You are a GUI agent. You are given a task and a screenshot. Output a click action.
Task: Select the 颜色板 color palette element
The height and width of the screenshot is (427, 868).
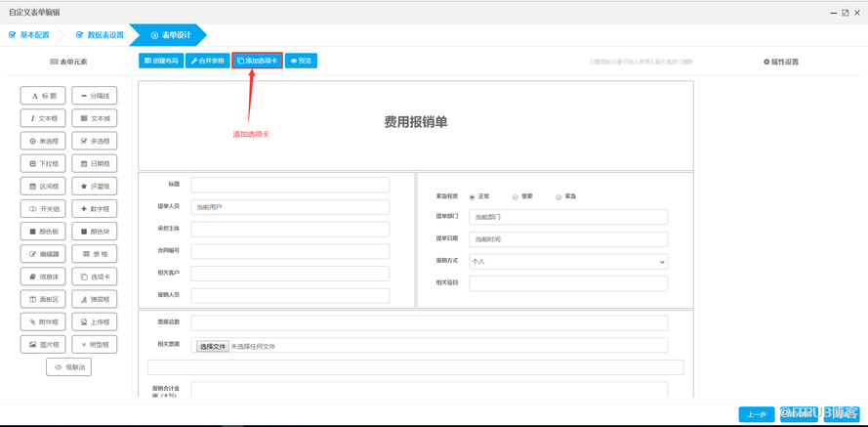[43, 232]
